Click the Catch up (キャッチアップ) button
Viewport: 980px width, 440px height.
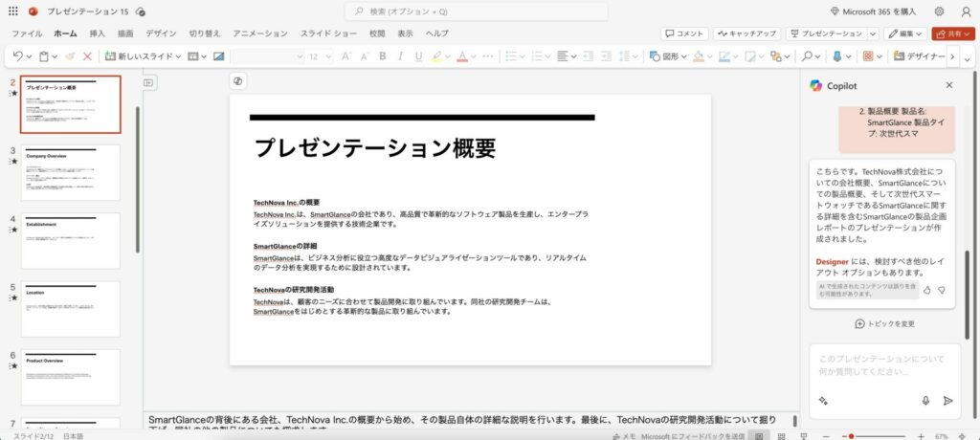[747, 33]
